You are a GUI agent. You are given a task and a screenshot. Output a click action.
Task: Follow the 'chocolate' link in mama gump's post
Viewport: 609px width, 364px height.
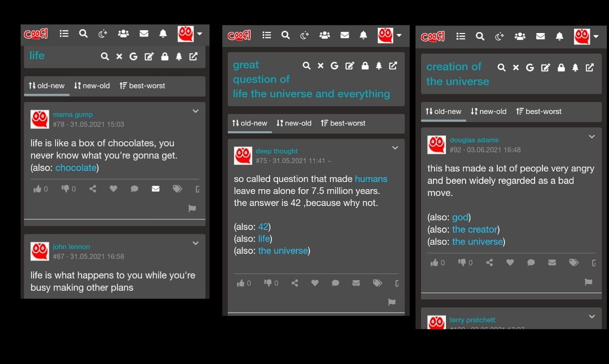point(76,168)
